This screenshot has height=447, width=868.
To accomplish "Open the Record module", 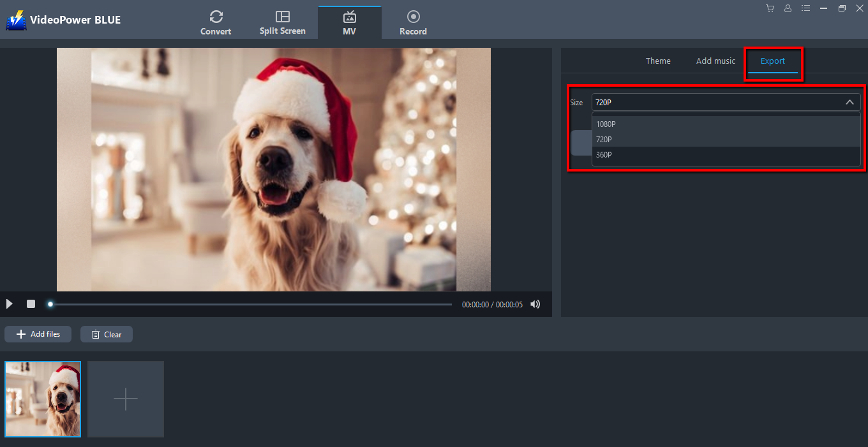I will (x=413, y=21).
